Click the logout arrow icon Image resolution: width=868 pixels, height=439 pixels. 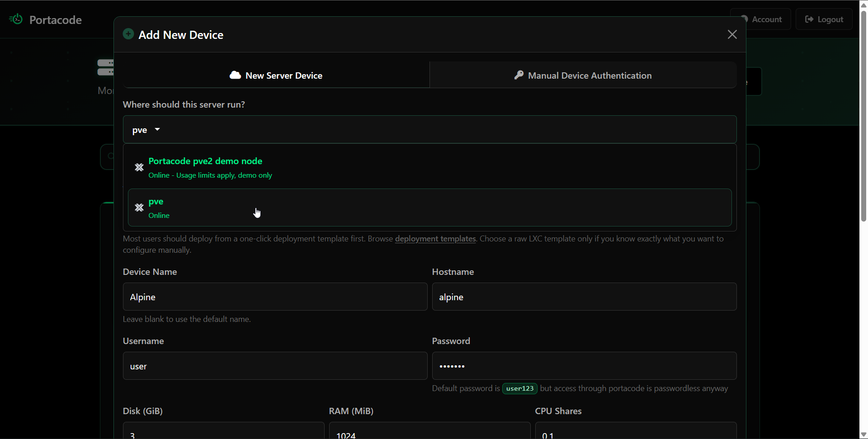[810, 19]
